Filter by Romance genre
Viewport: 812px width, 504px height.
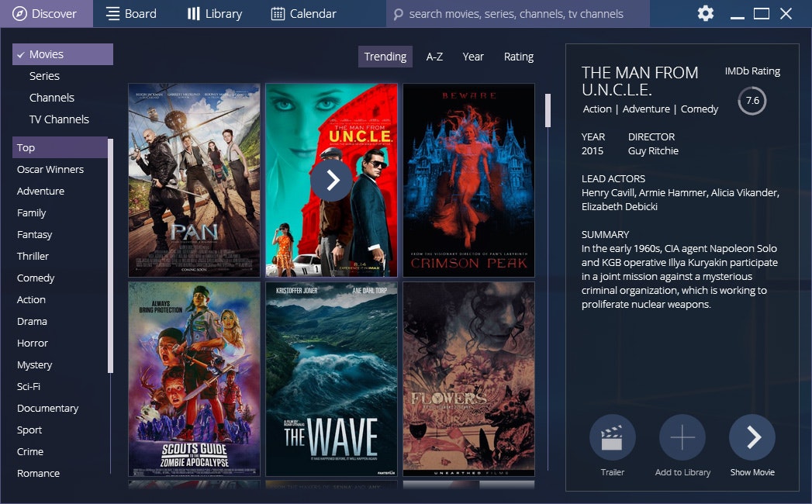point(38,474)
